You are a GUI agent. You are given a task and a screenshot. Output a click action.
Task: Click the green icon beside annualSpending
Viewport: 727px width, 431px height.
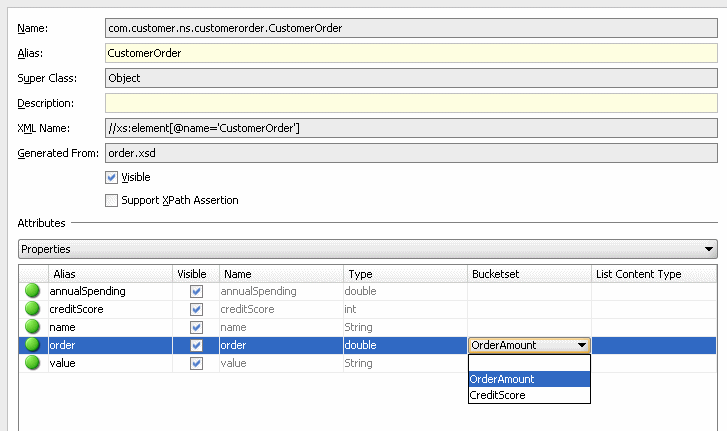click(x=33, y=291)
